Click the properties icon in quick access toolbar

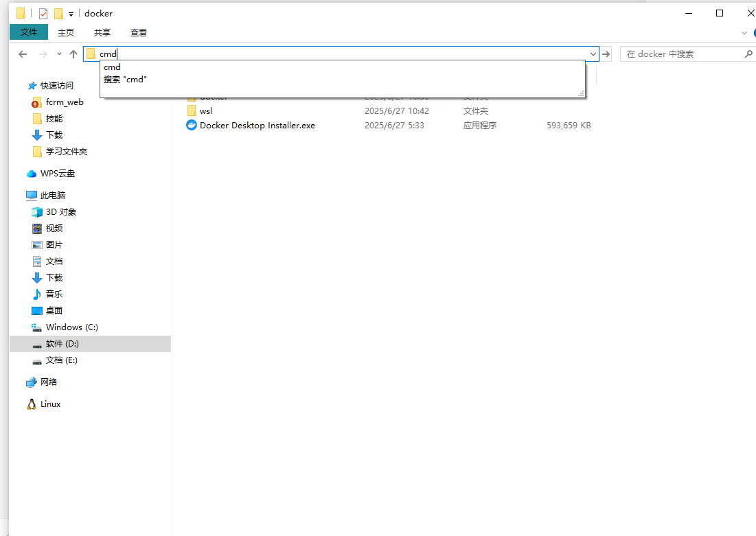(43, 14)
